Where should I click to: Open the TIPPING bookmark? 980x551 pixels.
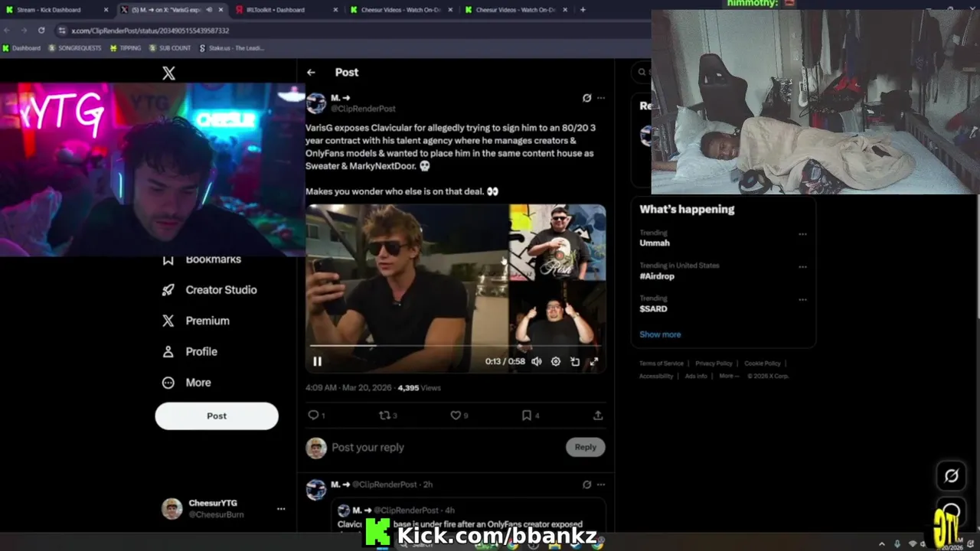pyautogui.click(x=126, y=48)
